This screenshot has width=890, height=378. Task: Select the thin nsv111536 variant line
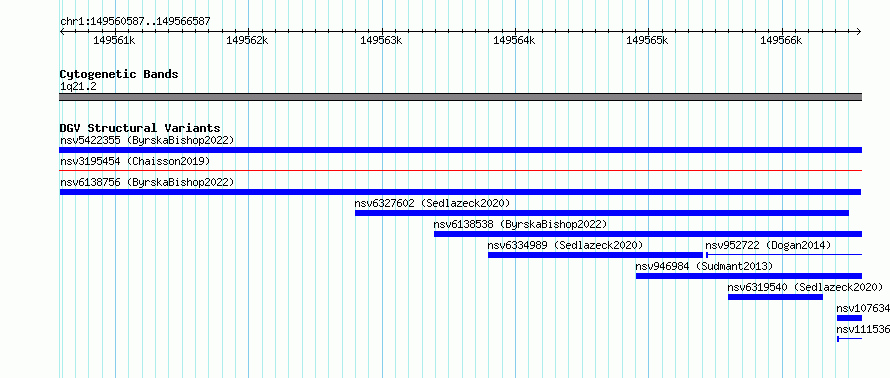(x=850, y=339)
